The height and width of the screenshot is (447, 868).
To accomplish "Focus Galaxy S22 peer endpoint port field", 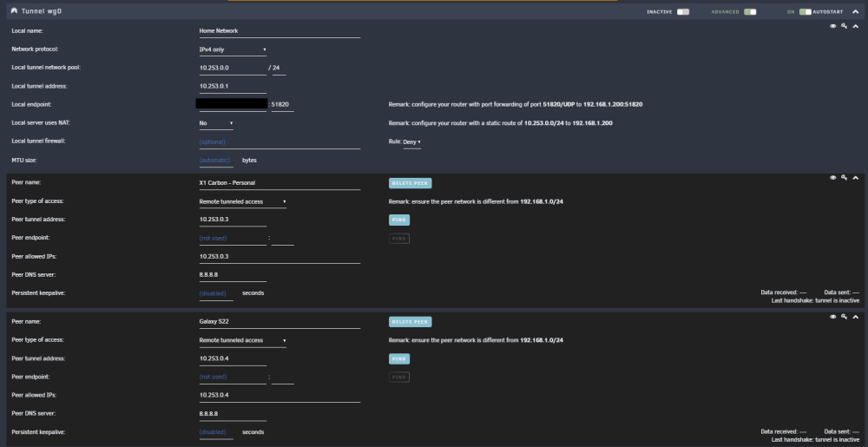I will (x=282, y=378).
